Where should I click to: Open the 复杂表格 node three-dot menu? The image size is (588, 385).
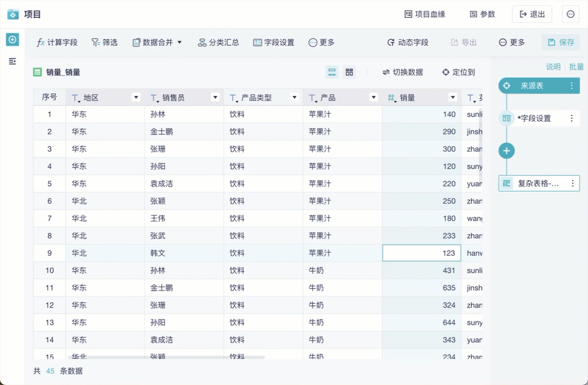pos(572,183)
